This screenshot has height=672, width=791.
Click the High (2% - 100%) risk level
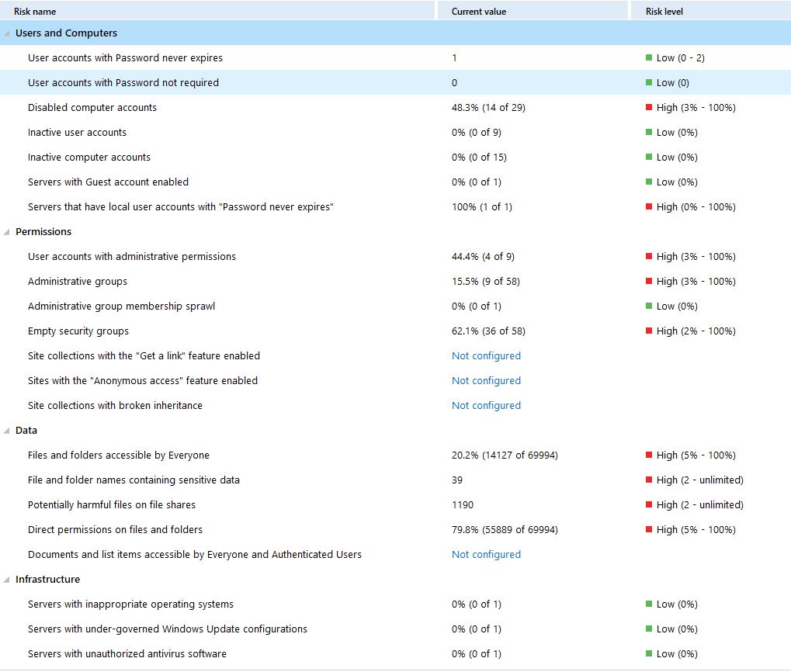(691, 331)
